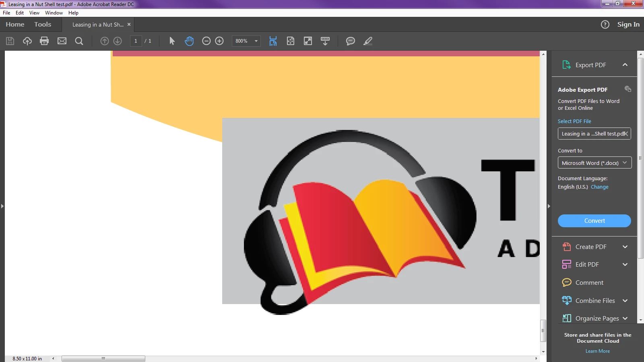This screenshot has height=362, width=644.
Task: Select the Highlight text pen tool
Action: tap(368, 41)
